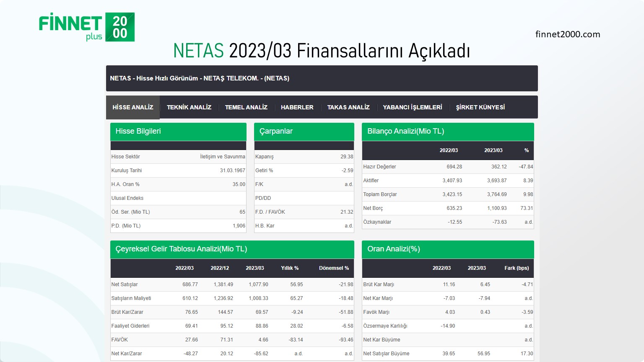Click the Favök Marjı value 0.43
Screen dimensions: 644x362
485,312
